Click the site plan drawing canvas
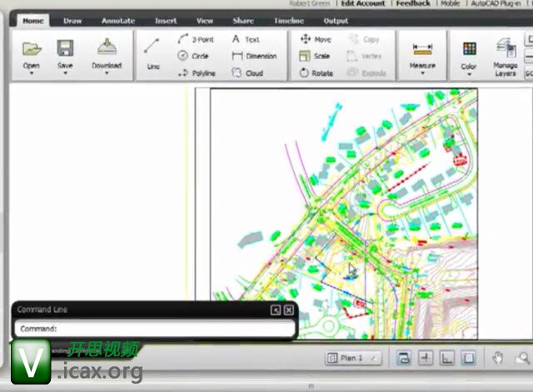 tap(344, 214)
